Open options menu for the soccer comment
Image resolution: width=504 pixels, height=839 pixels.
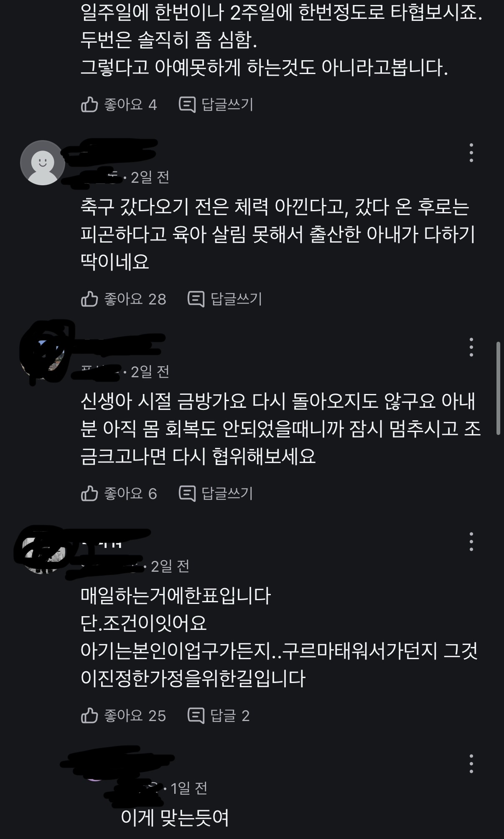point(471,153)
